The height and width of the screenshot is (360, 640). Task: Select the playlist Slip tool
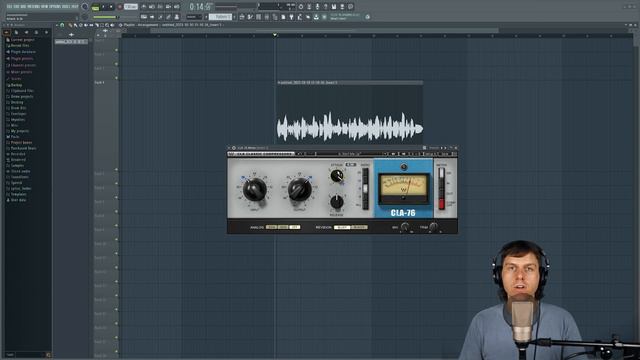pyautogui.click(x=91, y=25)
